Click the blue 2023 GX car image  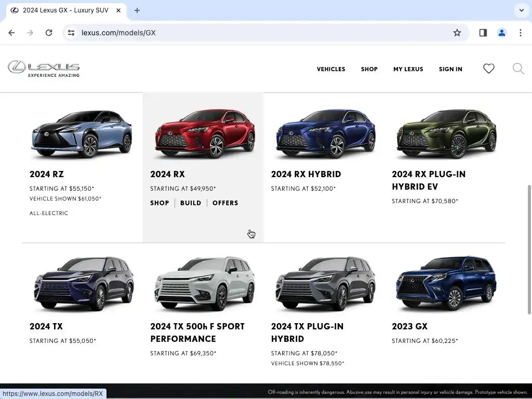[x=446, y=283]
